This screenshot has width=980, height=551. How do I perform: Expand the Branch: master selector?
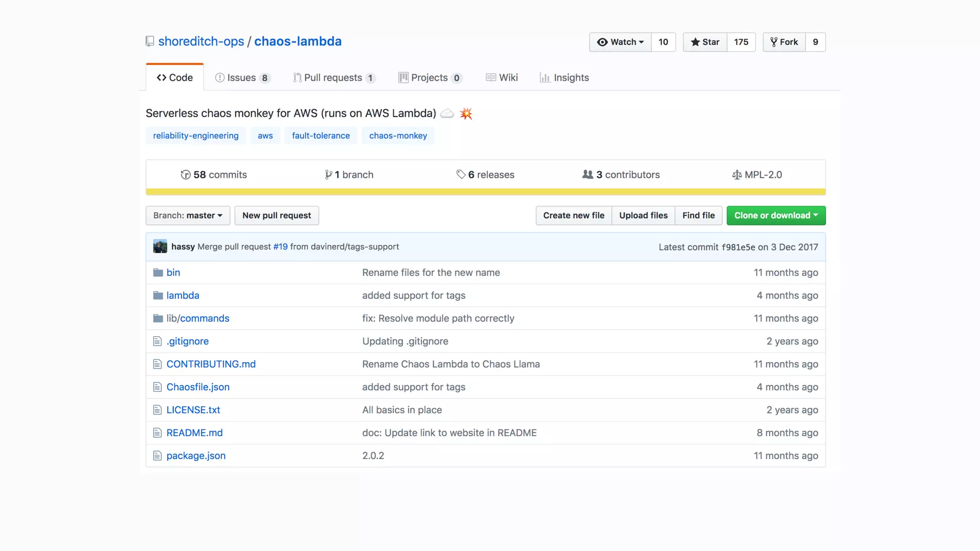(188, 216)
